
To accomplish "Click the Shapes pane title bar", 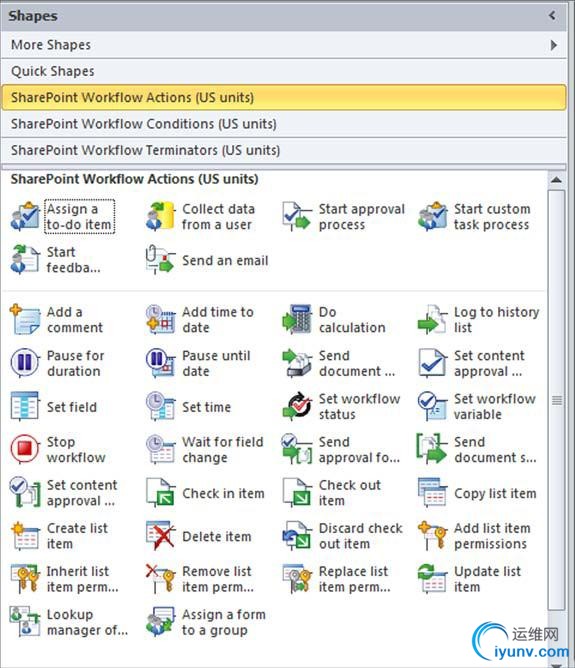I will (x=284, y=16).
